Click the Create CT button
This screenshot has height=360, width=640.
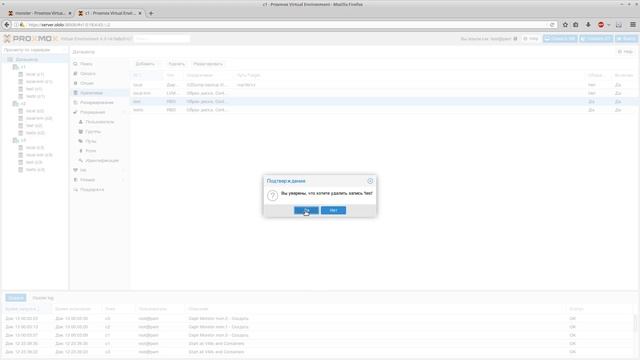(x=596, y=39)
